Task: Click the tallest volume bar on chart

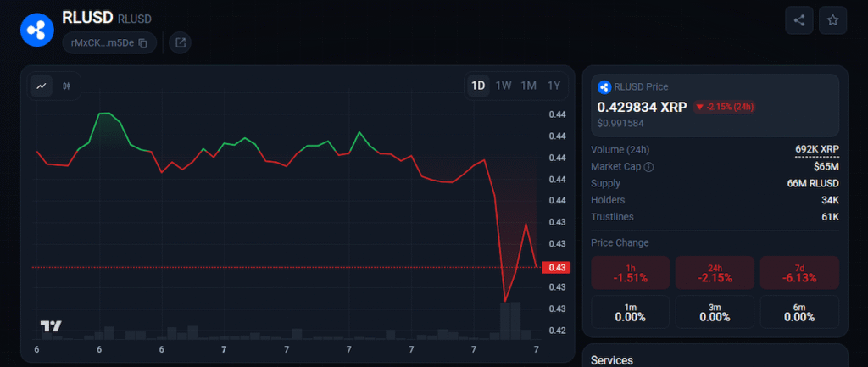Action: 515,320
